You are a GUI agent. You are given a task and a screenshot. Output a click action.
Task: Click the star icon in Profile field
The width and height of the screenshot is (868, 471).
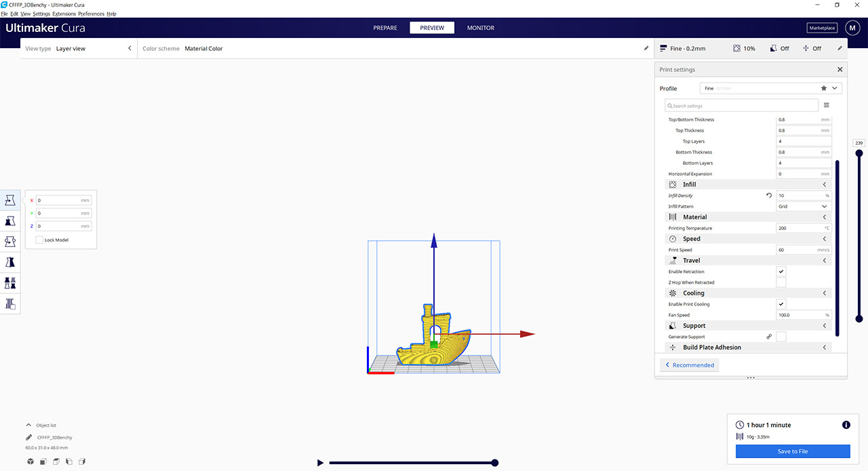(824, 88)
